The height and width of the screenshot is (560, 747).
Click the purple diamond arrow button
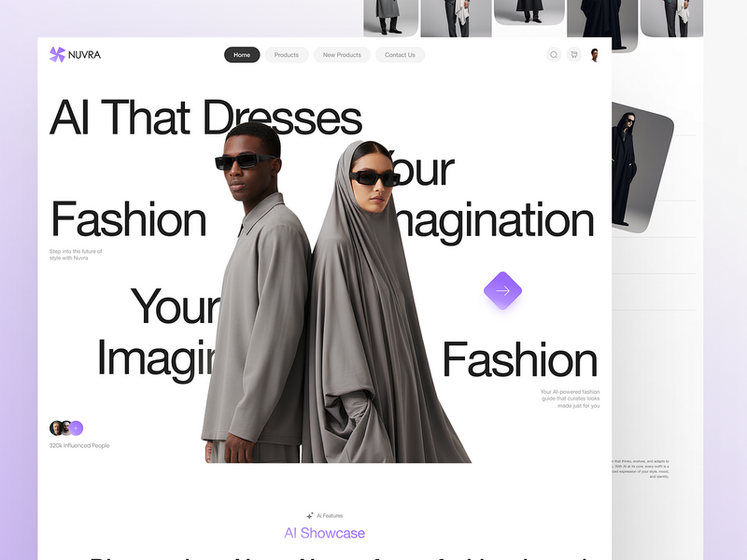point(502,291)
